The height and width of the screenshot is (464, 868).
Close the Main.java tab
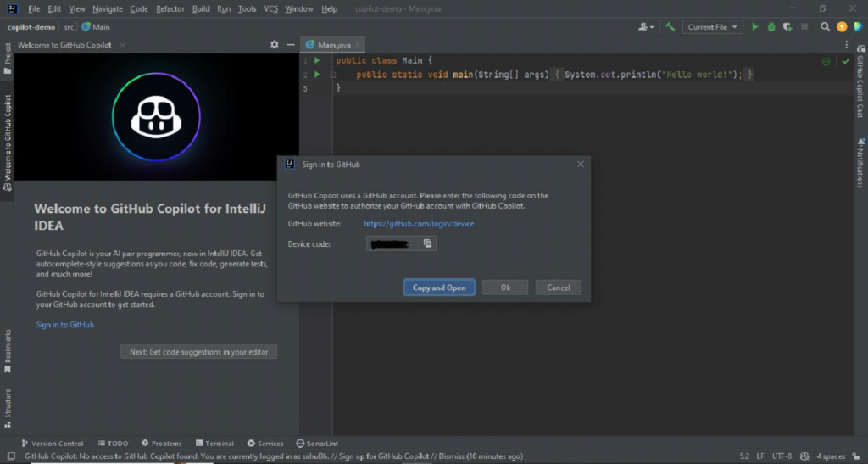(x=359, y=45)
